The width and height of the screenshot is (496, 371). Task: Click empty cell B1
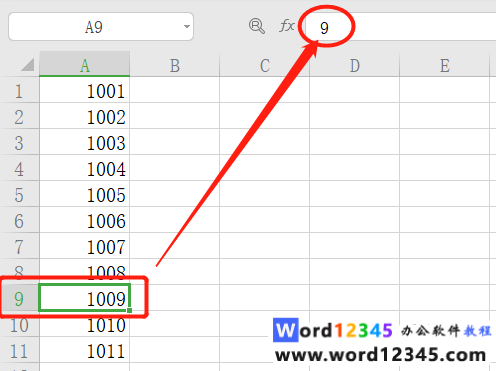coord(175,90)
